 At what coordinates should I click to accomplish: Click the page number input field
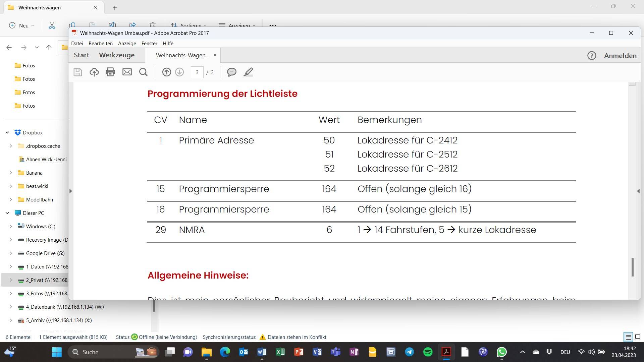(197, 72)
